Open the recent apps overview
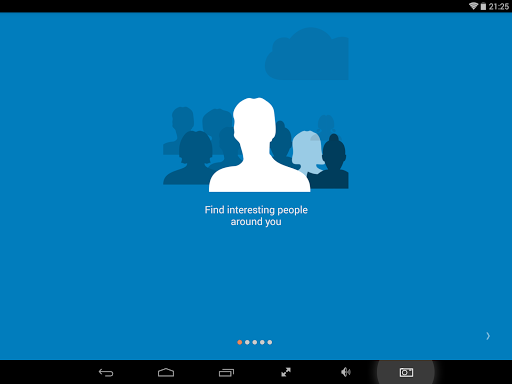 [x=226, y=372]
